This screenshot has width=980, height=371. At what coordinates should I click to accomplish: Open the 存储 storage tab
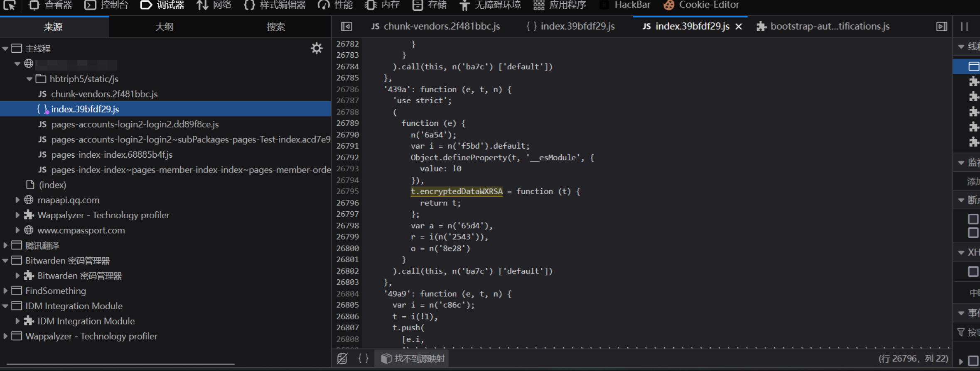click(430, 5)
